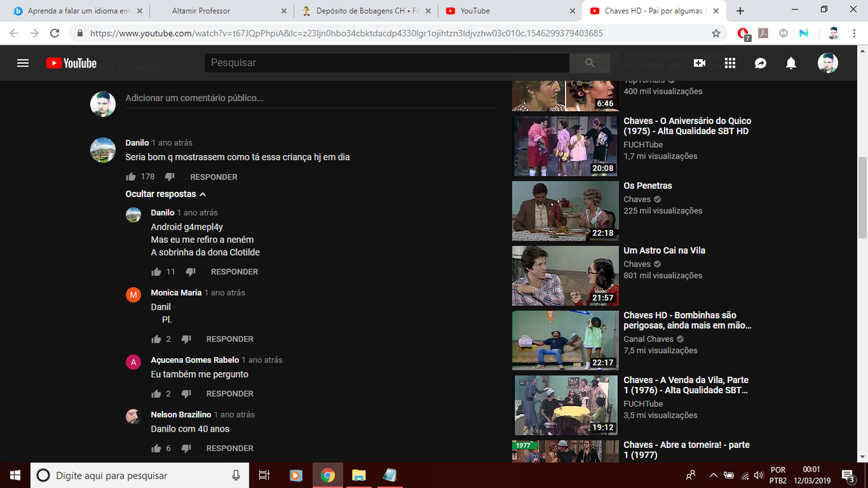Dislike Danilo's reply with 11 likes
Screen dimensions: 868x488
(x=191, y=271)
